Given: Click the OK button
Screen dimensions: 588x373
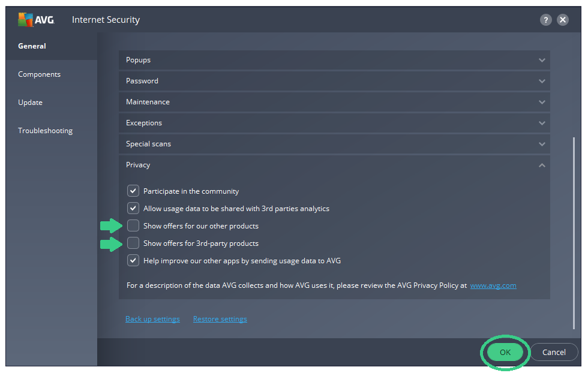Looking at the screenshot, I should [x=505, y=352].
